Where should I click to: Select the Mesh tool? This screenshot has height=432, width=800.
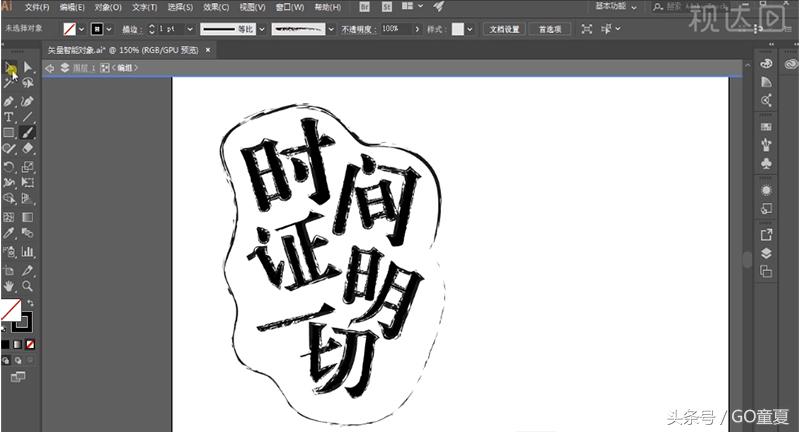9,217
